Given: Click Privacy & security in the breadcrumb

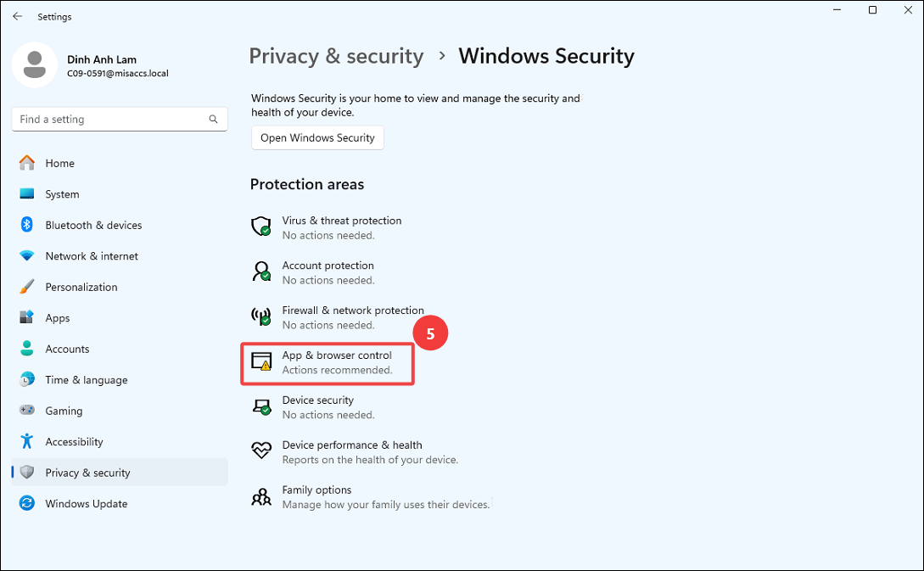Looking at the screenshot, I should click(x=336, y=56).
